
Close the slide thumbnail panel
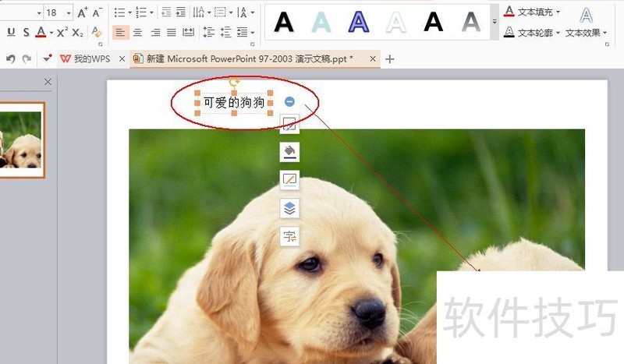click(x=48, y=82)
